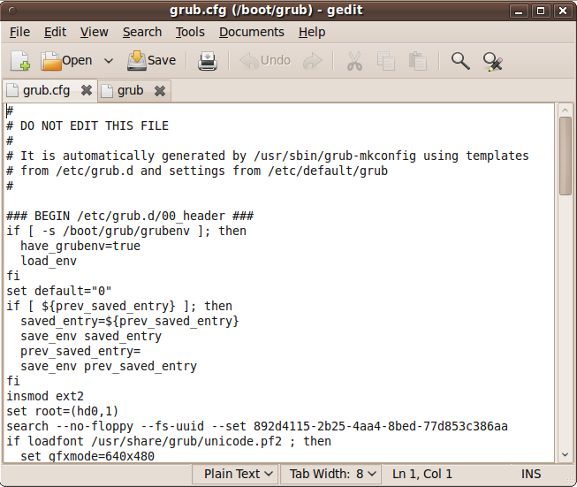
Task: Close the grub.cfg tab
Action: (86, 90)
